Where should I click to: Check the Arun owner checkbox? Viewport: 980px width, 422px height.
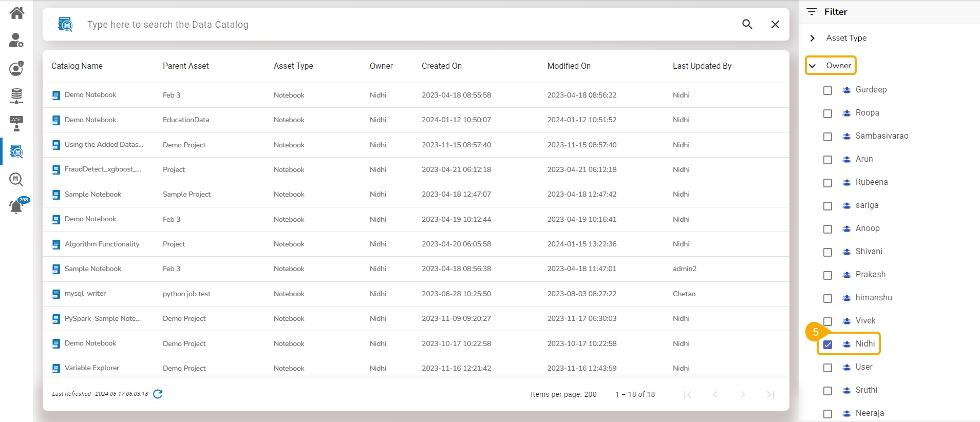[827, 160]
